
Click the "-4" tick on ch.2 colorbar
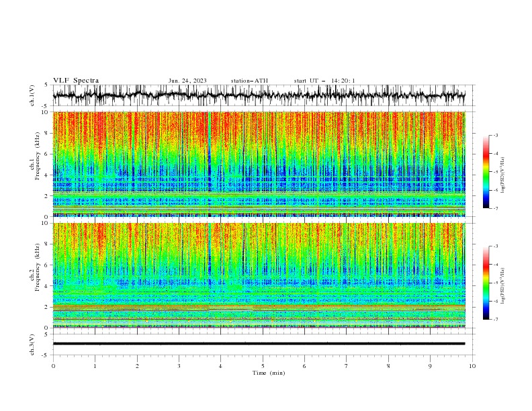pos(496,265)
